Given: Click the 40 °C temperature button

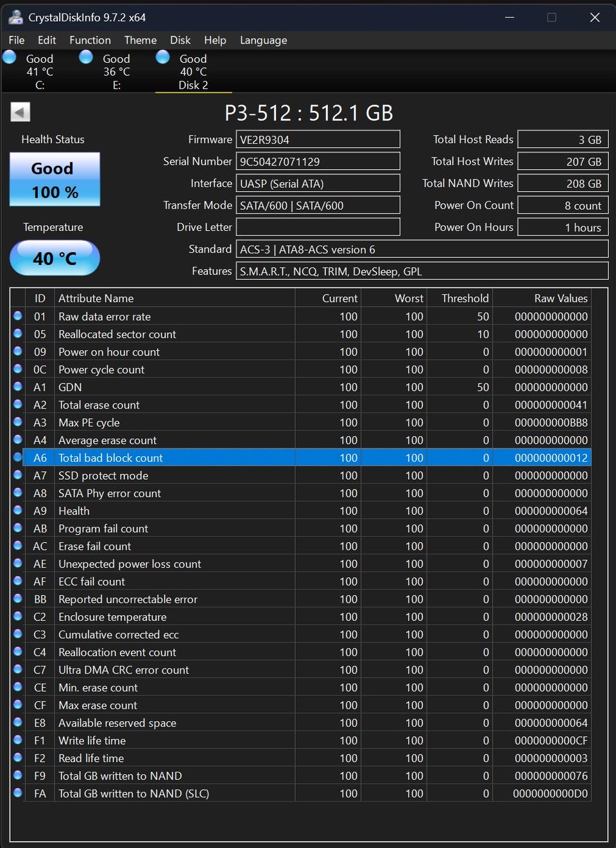Looking at the screenshot, I should click(x=55, y=258).
